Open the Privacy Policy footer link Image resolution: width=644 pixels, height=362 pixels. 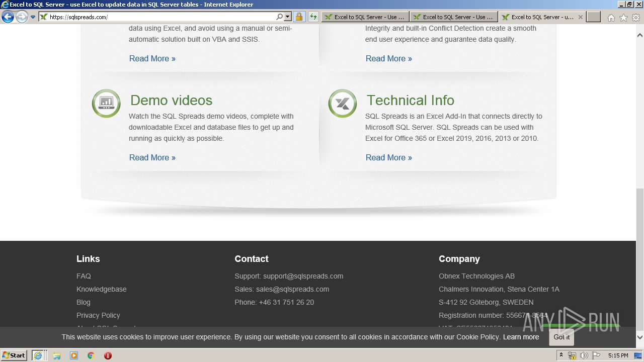[98, 315]
